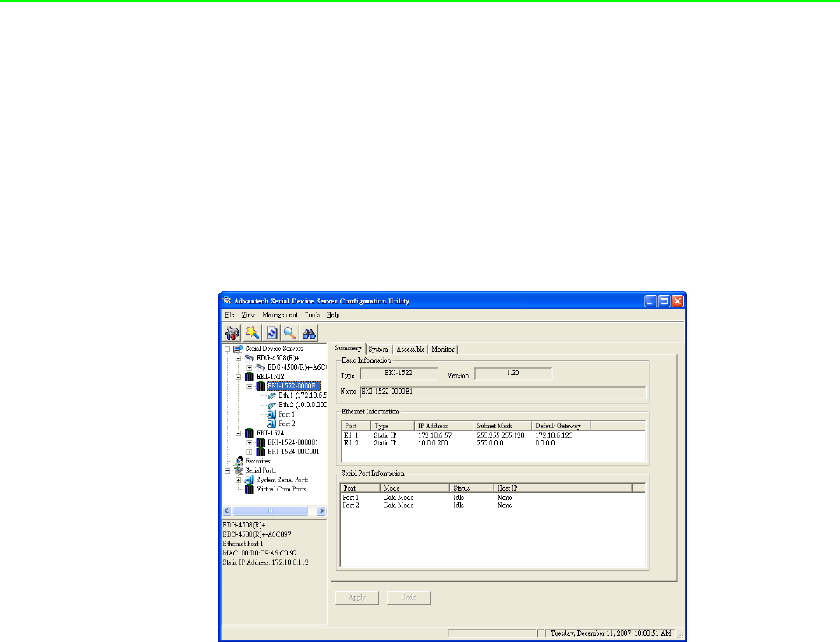Collapse the EKI-1524 group node
The image size is (840, 642).
(x=239, y=433)
